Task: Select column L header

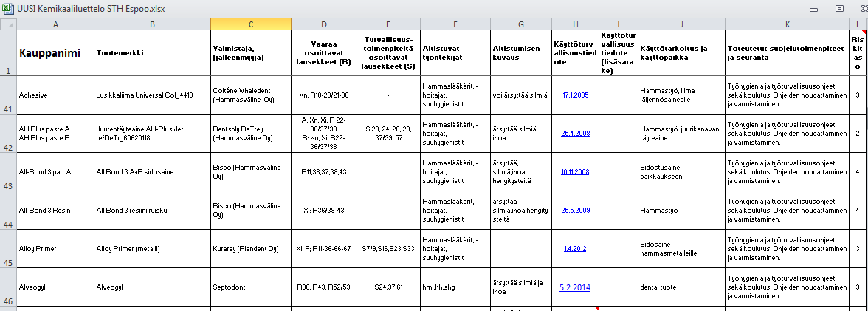Action: [858, 24]
